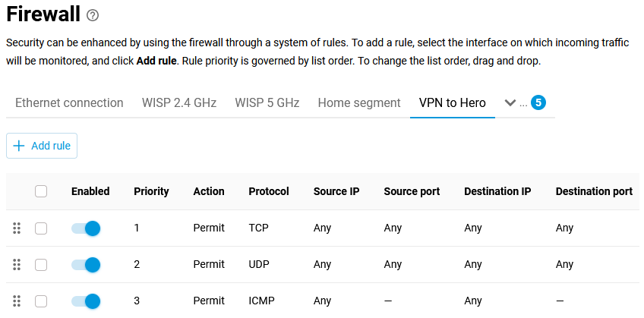Click the plus icon in Add rule
Screen dimensions: 644x318
(19, 146)
